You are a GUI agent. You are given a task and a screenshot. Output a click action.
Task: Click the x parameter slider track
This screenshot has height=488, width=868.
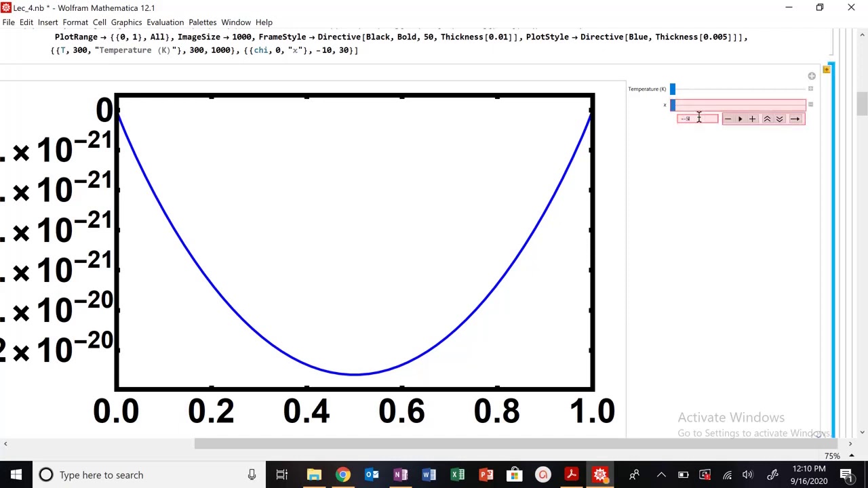(x=738, y=104)
